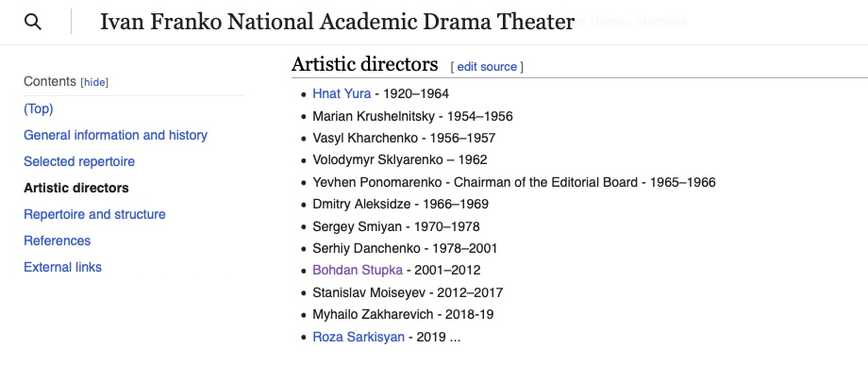This screenshot has height=365, width=868.
Task: Click the page title Ivan Franko National Academic Drama Theater
Action: click(337, 22)
